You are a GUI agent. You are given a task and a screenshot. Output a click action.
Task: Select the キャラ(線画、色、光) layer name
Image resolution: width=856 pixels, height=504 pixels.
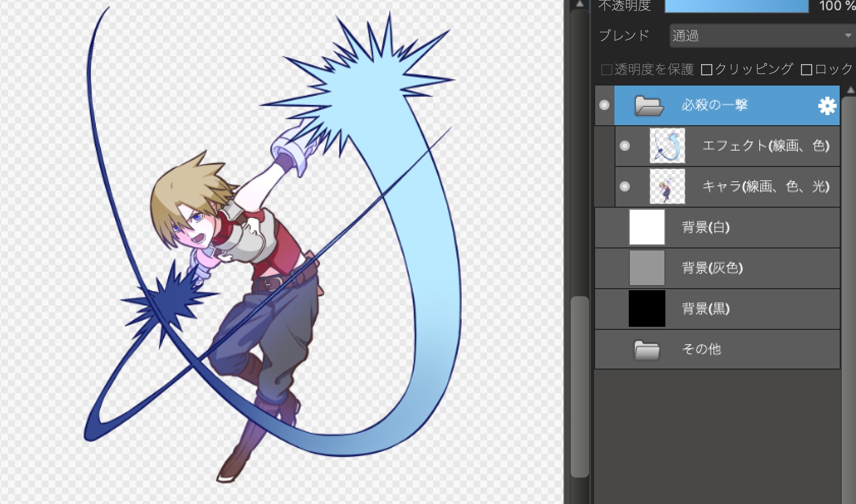pos(766,187)
